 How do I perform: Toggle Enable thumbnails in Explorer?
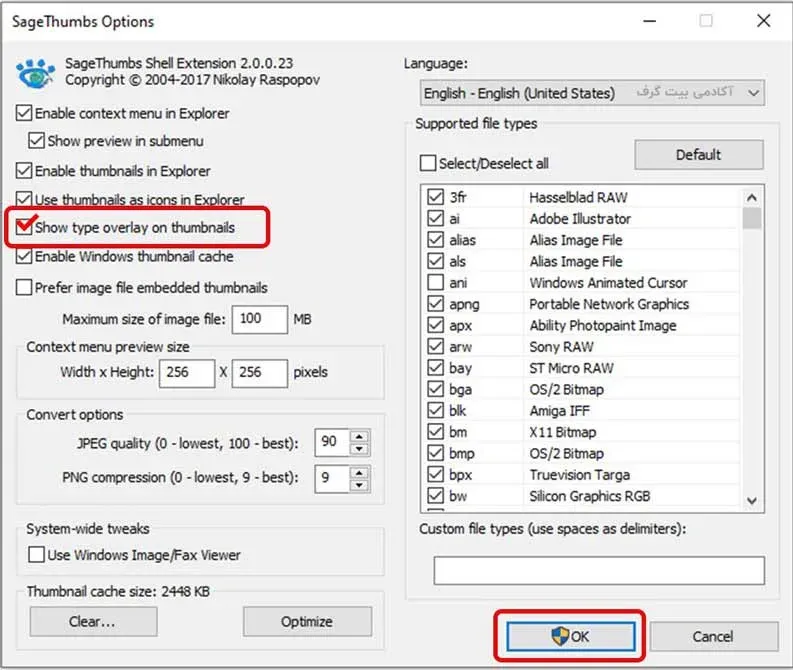pyautogui.click(x=24, y=170)
